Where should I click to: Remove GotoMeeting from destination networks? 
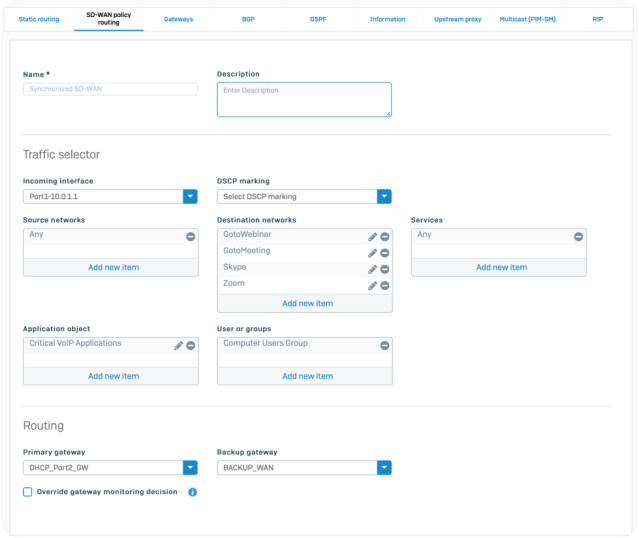[385, 252]
